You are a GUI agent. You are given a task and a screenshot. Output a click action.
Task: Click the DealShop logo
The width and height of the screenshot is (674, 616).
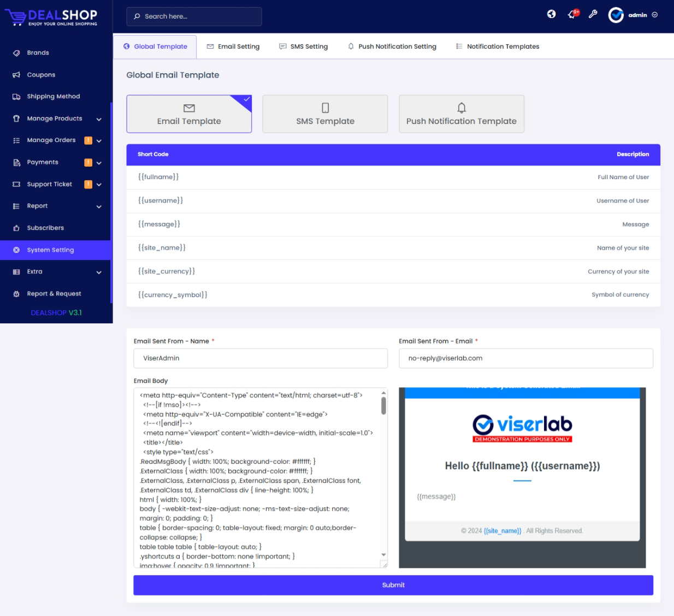click(x=52, y=17)
